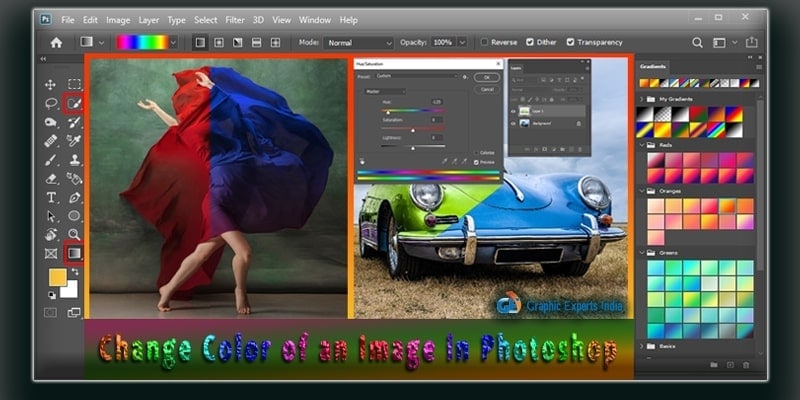Select the Type tool

coord(51,197)
